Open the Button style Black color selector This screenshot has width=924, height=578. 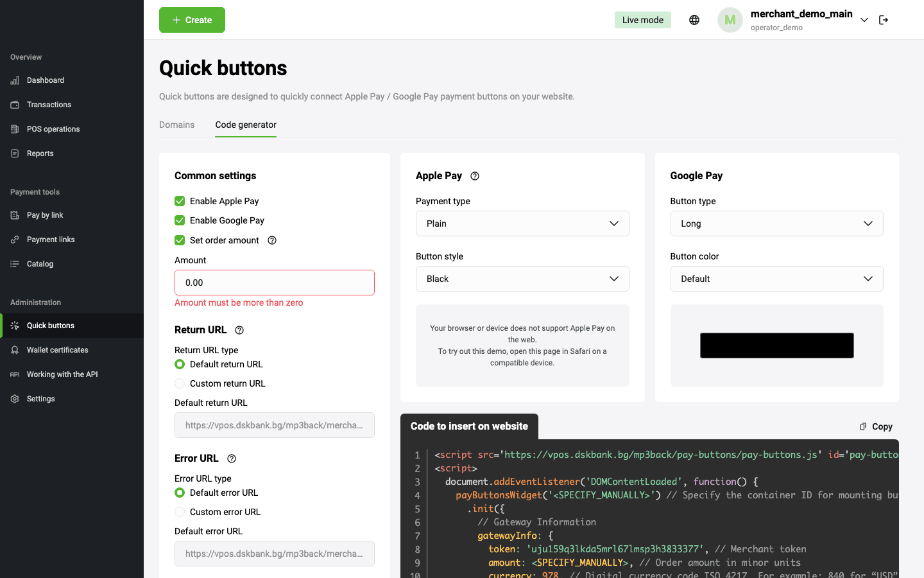click(522, 278)
